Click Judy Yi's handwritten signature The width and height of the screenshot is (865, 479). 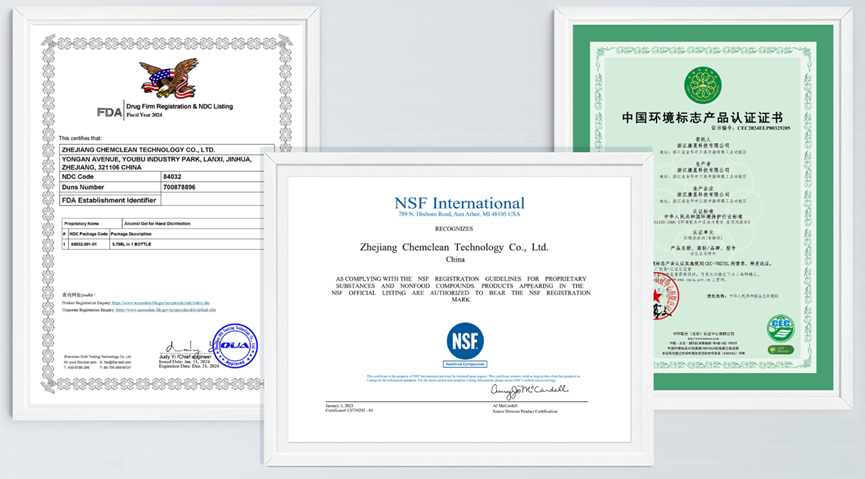[x=189, y=347]
